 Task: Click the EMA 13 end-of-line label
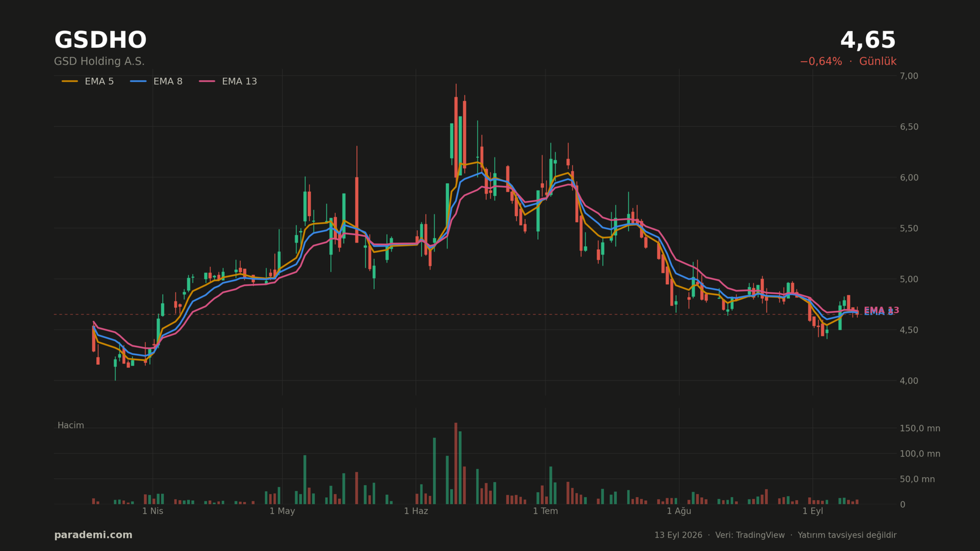881,310
